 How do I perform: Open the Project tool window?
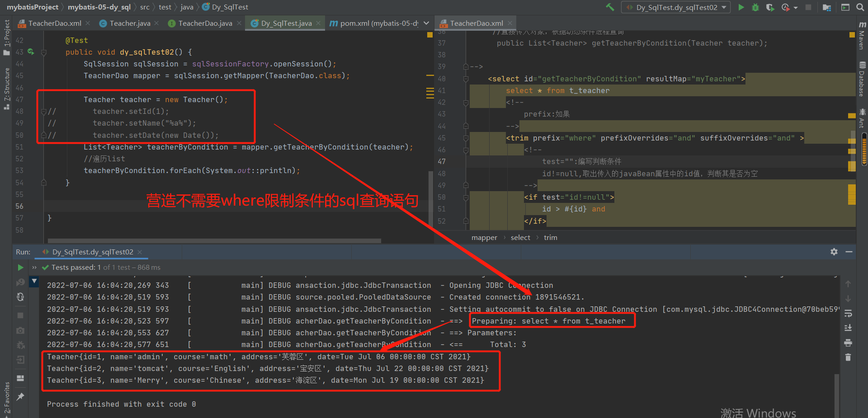tap(6, 38)
